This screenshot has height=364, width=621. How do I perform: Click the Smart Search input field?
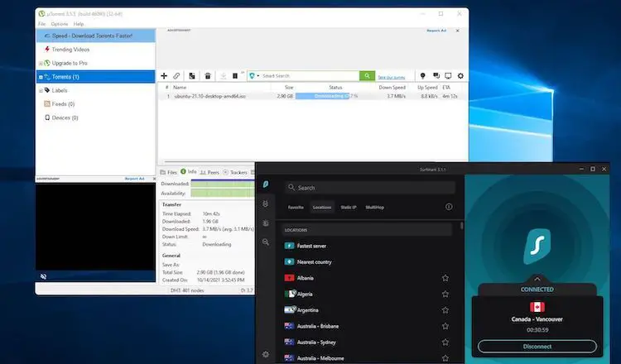pyautogui.click(x=310, y=75)
